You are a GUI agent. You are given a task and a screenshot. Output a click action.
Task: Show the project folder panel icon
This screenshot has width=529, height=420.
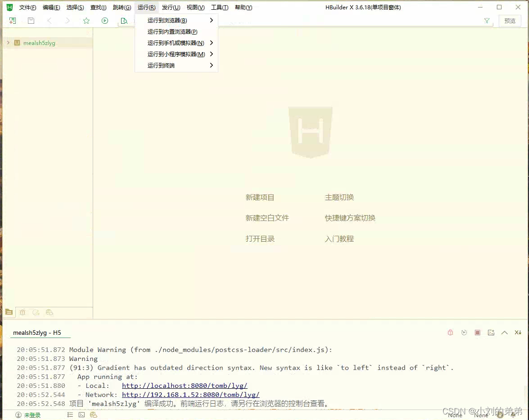[x=9, y=312]
